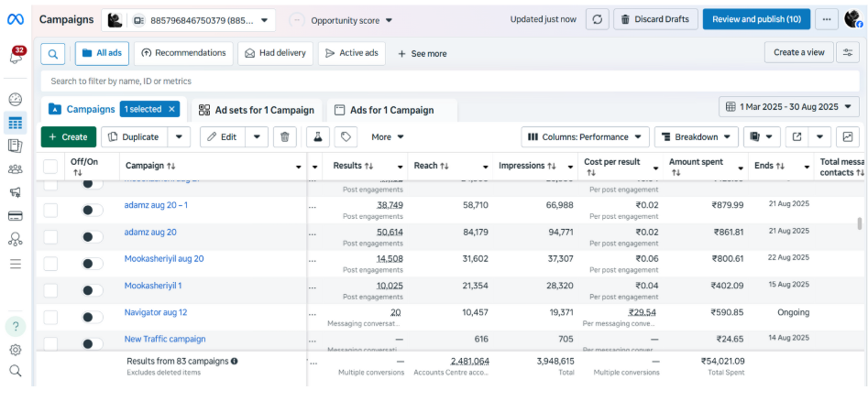Click the search filter input field
Screen dimensions: 868x401
(x=367, y=81)
